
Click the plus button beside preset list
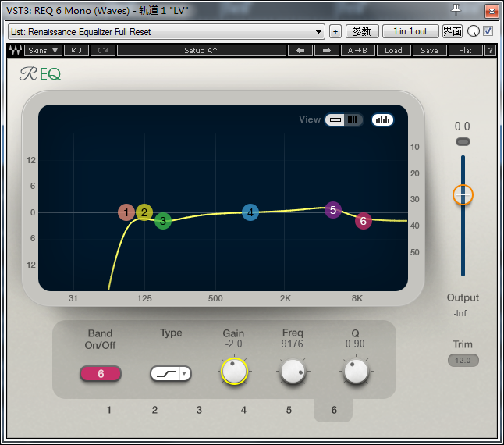coord(335,31)
